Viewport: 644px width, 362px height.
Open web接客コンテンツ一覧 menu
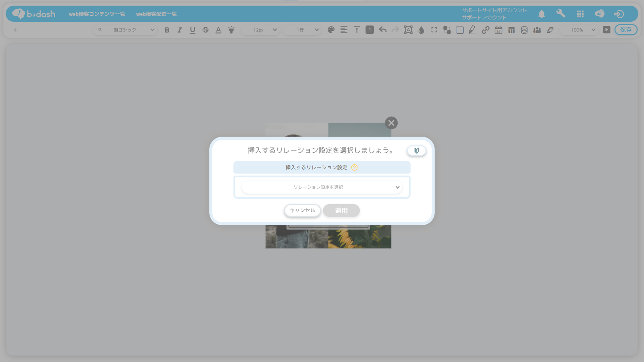[97, 14]
